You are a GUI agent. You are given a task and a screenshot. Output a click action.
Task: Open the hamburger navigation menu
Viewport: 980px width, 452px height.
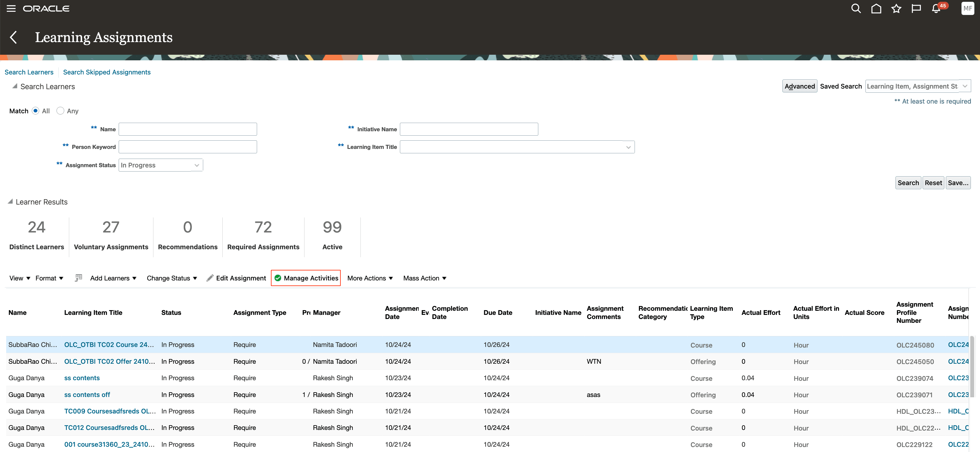[x=11, y=8]
